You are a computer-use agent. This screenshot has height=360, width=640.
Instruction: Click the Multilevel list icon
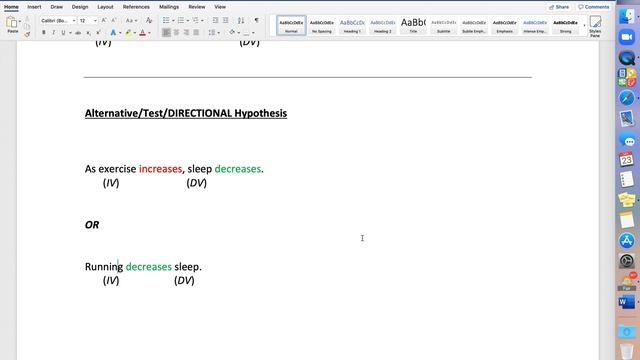[196, 20]
